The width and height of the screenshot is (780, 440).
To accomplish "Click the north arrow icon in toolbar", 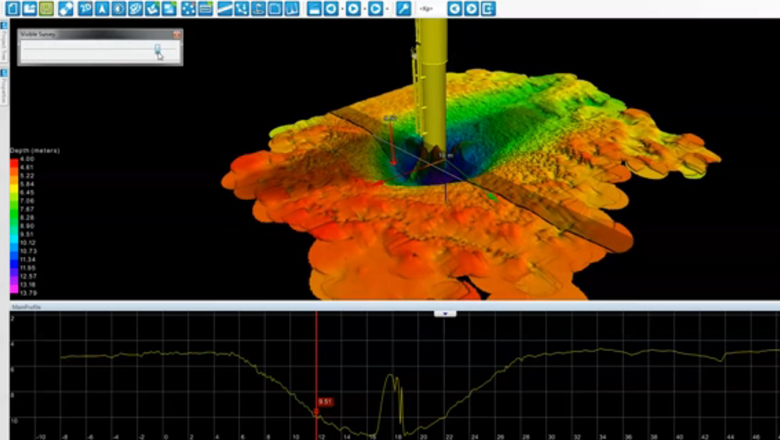I will click(x=102, y=9).
